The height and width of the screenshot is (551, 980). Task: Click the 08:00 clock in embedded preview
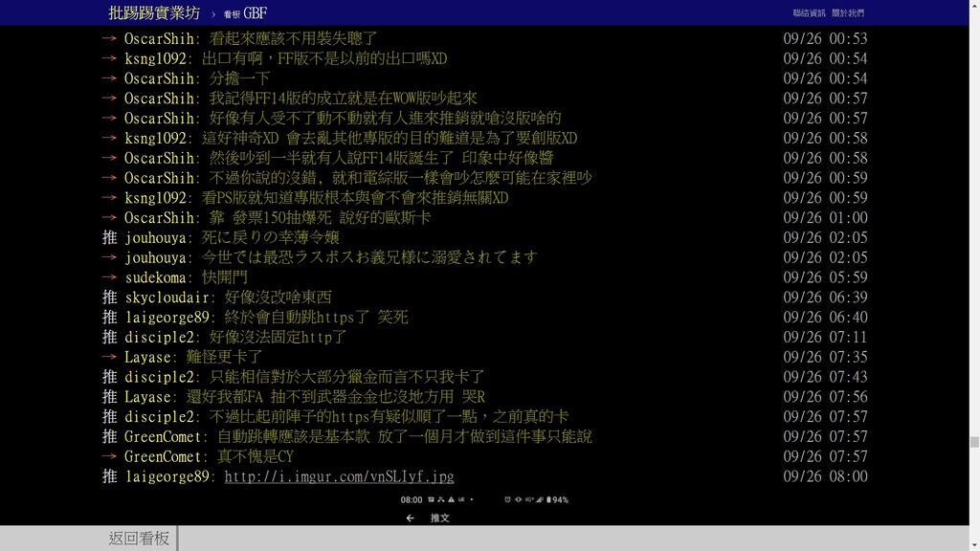[412, 499]
